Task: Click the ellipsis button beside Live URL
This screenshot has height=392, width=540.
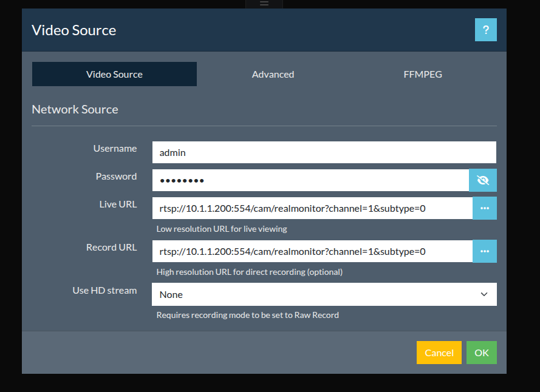Action: pyautogui.click(x=484, y=208)
